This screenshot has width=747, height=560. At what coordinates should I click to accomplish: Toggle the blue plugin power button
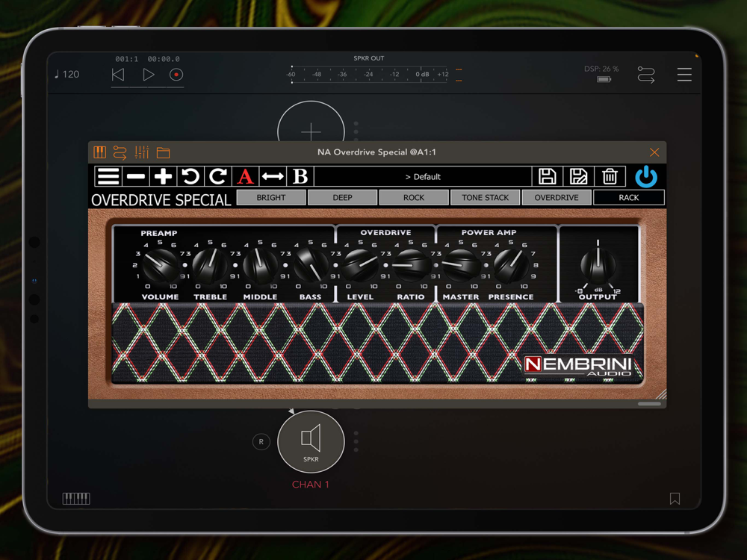[x=646, y=177]
